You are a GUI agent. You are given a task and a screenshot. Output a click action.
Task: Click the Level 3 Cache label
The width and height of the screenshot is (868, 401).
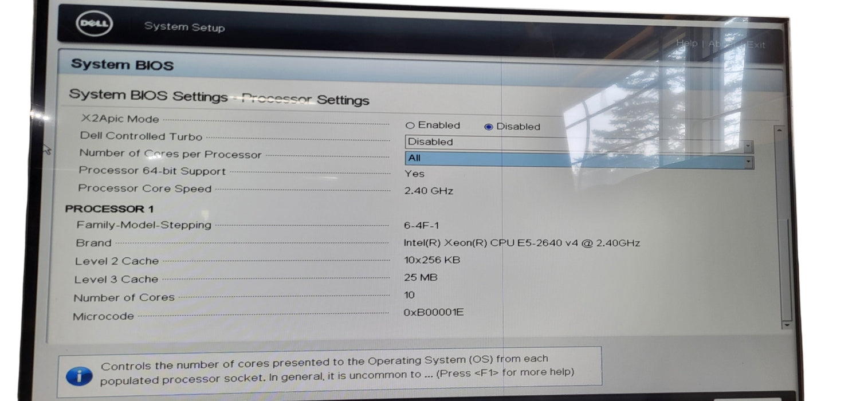(x=116, y=280)
